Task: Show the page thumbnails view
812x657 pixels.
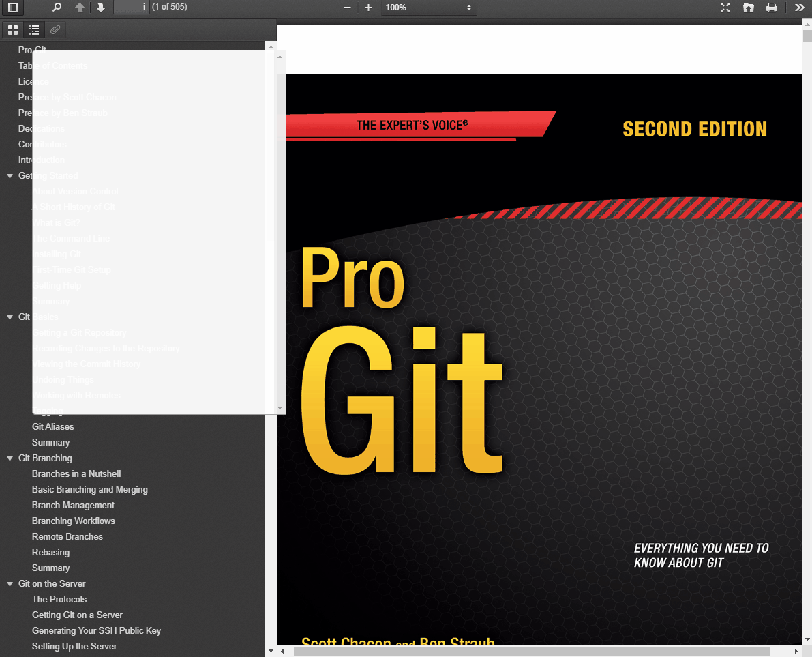Action: (x=12, y=29)
